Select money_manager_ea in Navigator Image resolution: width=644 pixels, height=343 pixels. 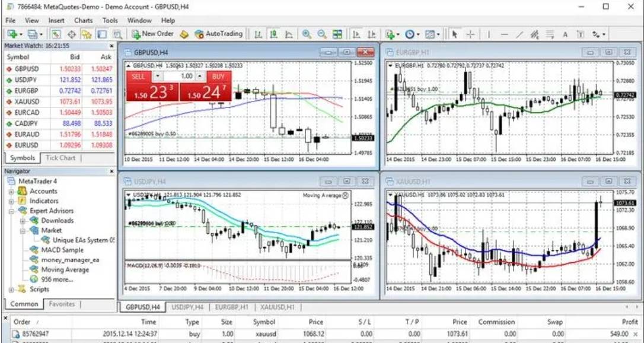click(70, 260)
